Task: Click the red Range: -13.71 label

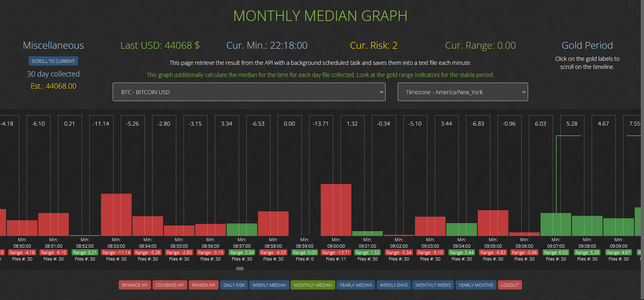Action: click(336, 252)
